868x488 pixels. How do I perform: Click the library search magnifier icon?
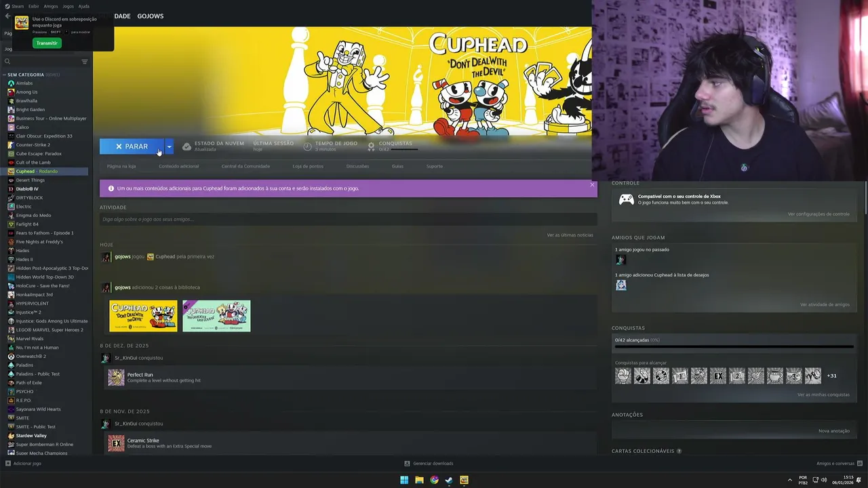click(7, 62)
